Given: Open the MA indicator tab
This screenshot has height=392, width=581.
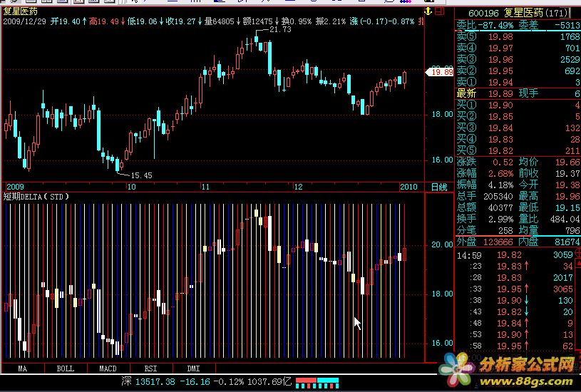Looking at the screenshot, I should point(23,368).
